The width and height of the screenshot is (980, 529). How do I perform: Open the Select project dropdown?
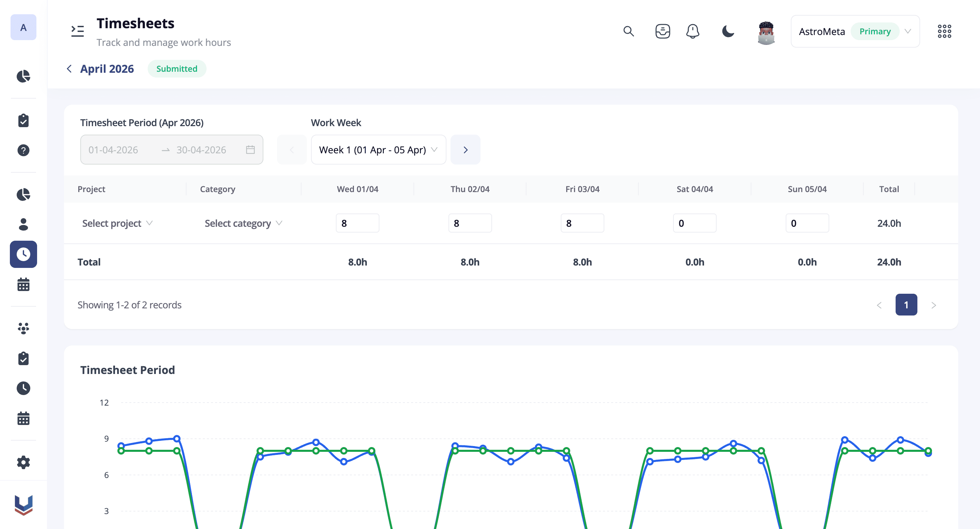tap(117, 223)
